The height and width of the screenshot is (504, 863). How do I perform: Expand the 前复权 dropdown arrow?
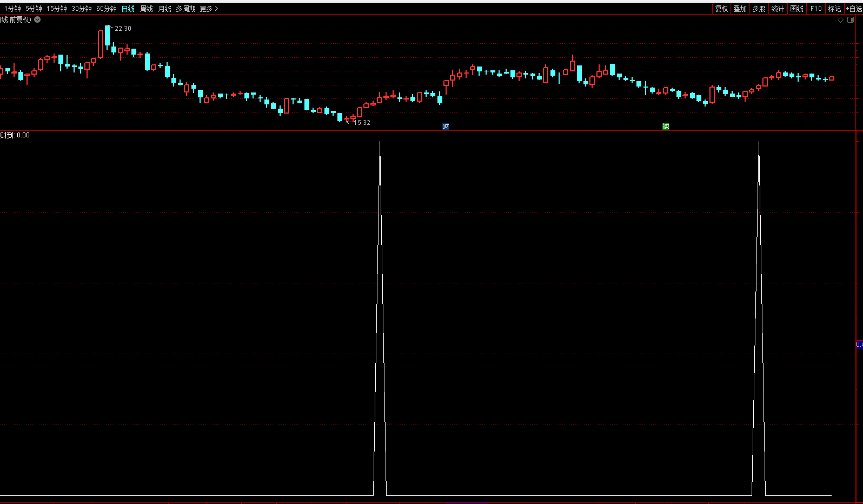(x=37, y=19)
